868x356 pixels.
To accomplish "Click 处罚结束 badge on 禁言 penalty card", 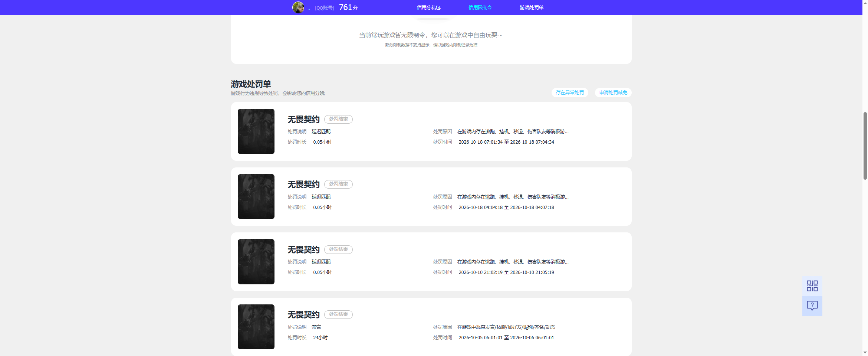I will tap(338, 314).
